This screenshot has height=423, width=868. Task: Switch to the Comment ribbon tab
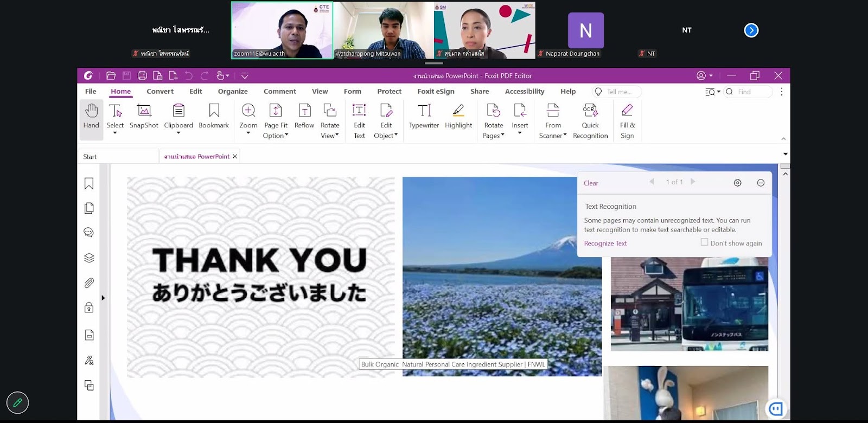[279, 91]
